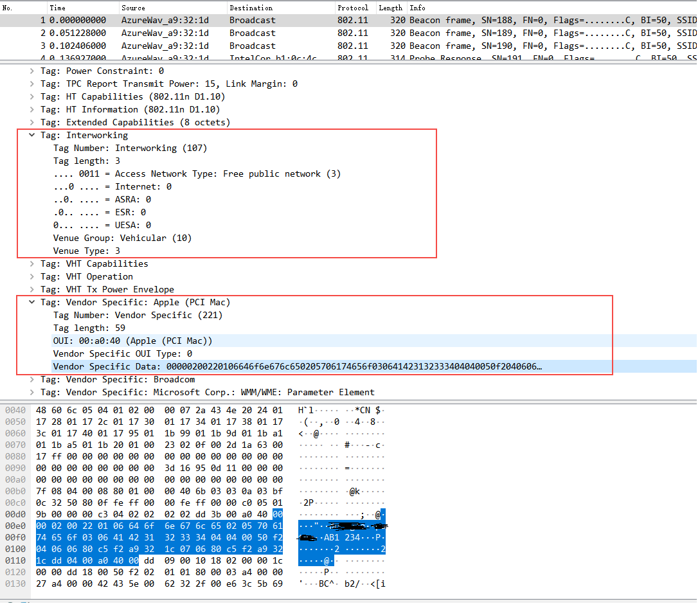This screenshot has width=700, height=606.
Task: Select the Vendor Specific Data field
Action: tap(193, 366)
